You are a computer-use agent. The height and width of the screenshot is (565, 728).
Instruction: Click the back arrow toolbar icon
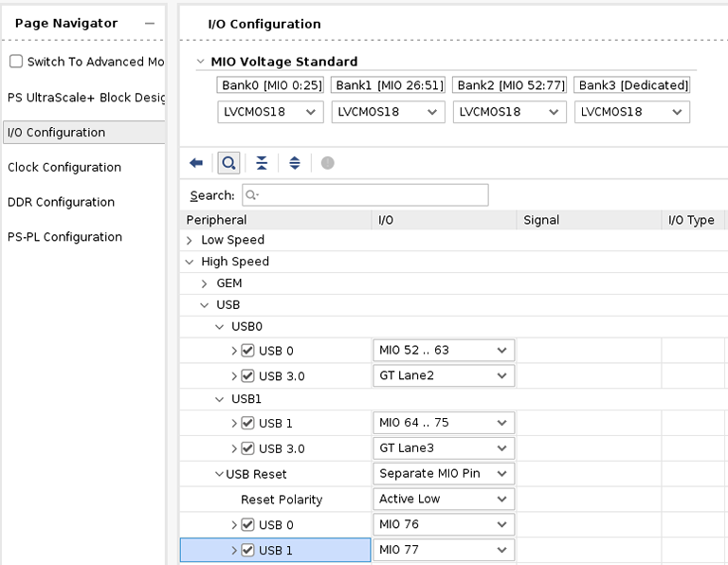[x=196, y=163]
